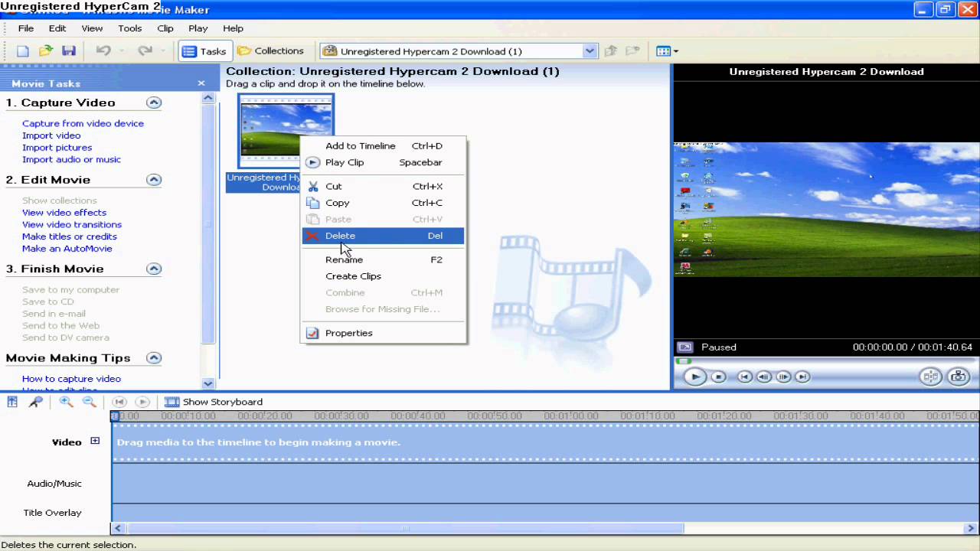This screenshot has width=980, height=551.
Task: Click the preview monitor Stop button
Action: click(x=718, y=377)
